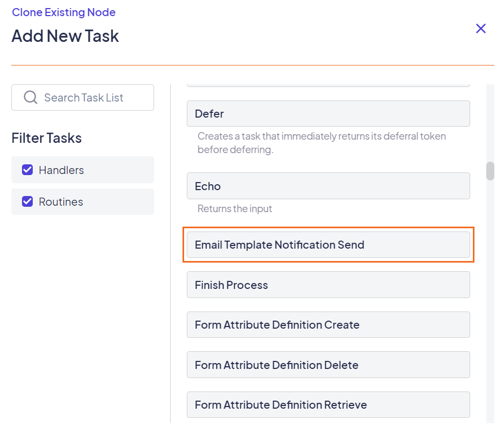Viewport: 504px width, 435px height.
Task: Click the Handlers filter label text
Action: click(x=61, y=170)
